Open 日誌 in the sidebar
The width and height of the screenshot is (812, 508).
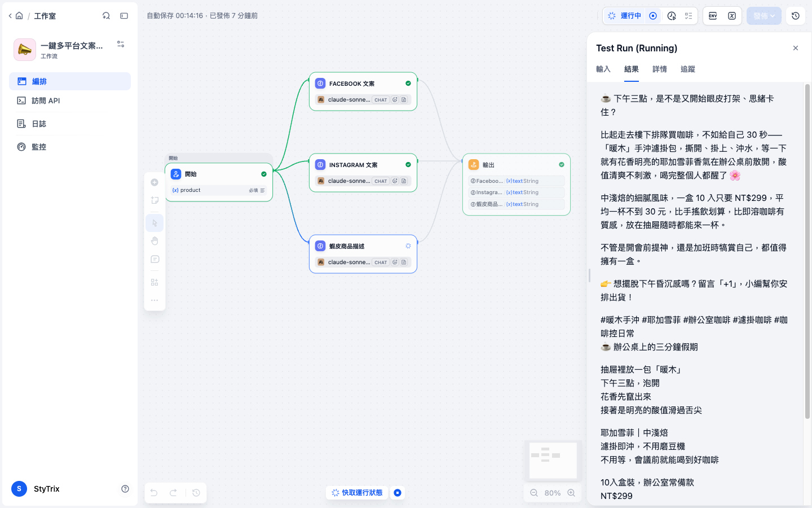70,124
